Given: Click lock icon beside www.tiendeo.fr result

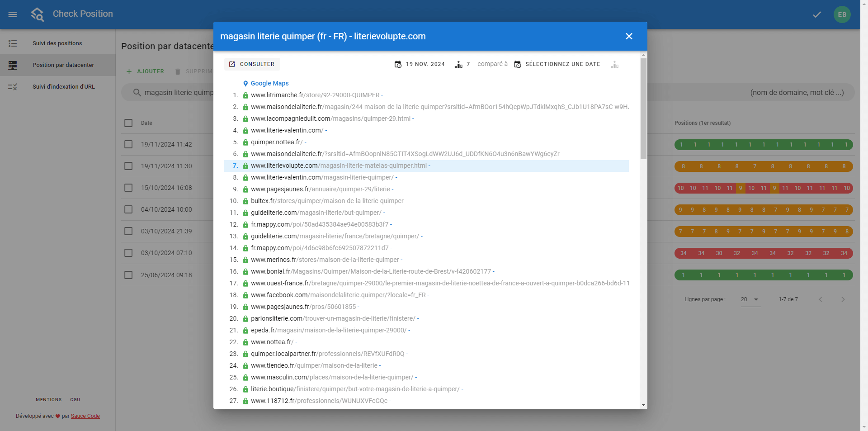Looking at the screenshot, I should (x=245, y=365).
